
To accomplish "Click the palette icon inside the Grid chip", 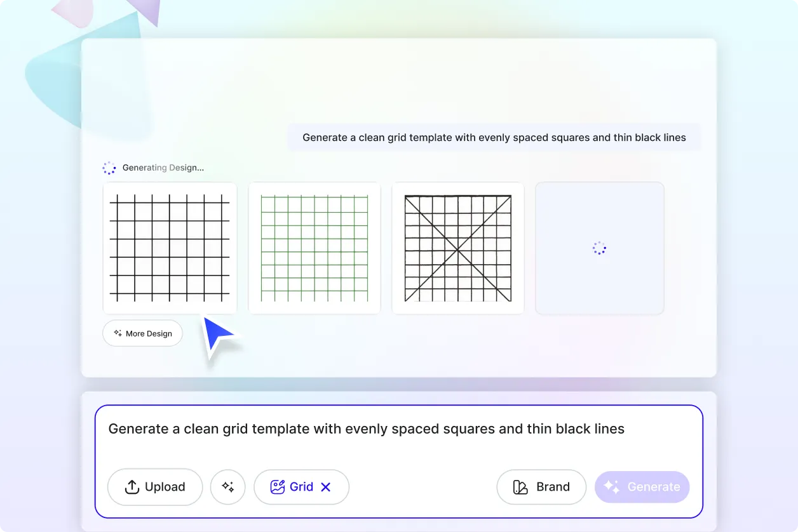I will pos(277,486).
